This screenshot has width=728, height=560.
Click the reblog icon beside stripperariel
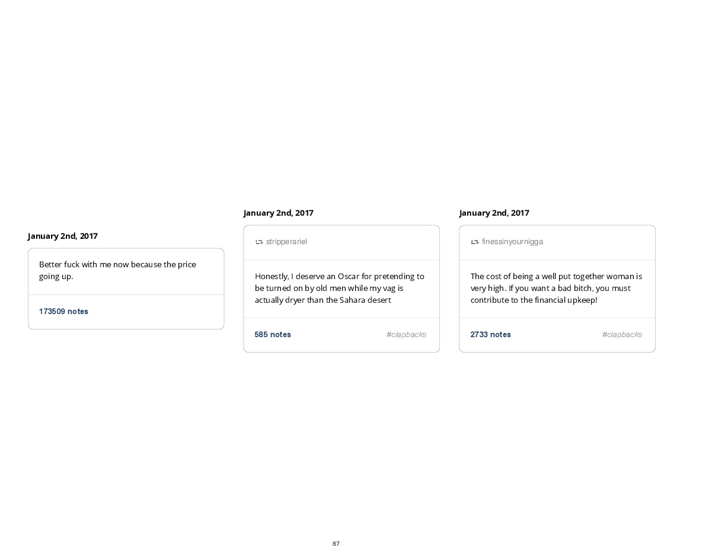pyautogui.click(x=259, y=242)
